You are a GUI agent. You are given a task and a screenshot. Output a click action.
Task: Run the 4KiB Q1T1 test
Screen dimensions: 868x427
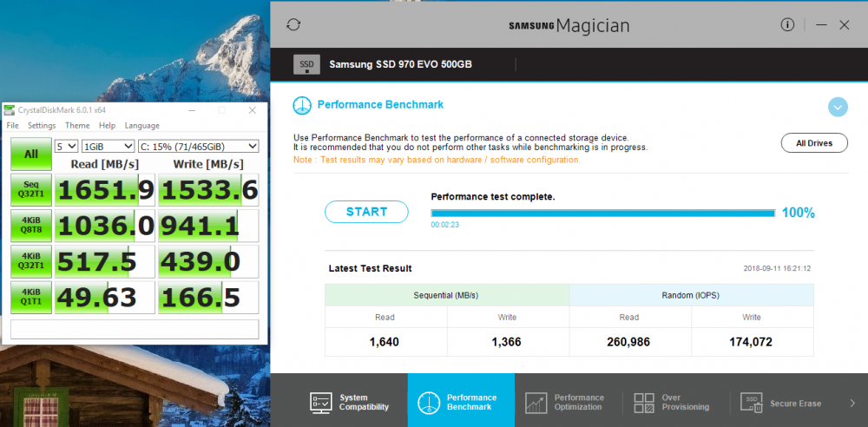pos(31,297)
